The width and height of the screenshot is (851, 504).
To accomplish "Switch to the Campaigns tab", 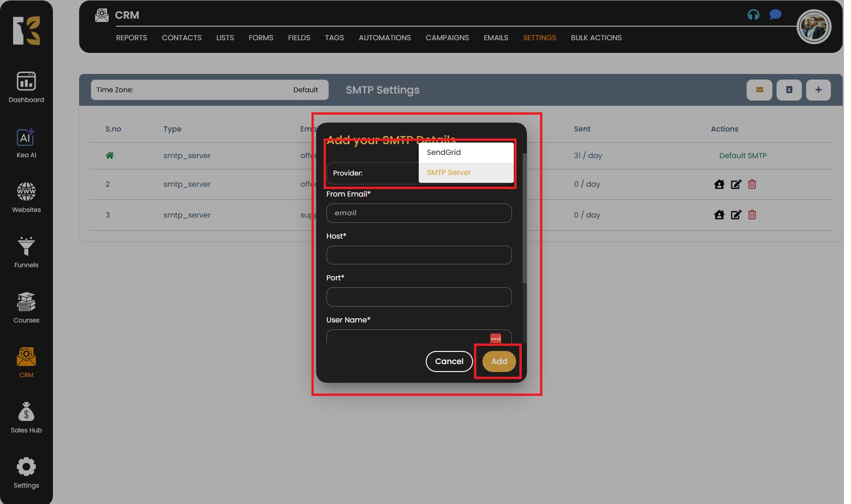I will pos(447,38).
